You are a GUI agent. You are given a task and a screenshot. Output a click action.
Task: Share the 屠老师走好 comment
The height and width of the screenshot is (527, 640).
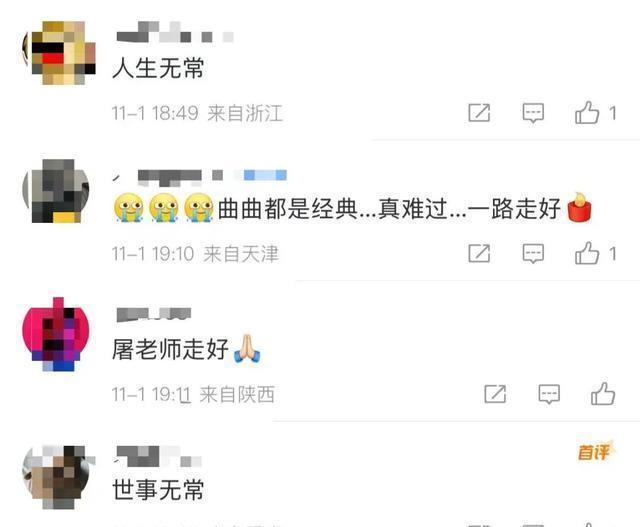pos(495,394)
